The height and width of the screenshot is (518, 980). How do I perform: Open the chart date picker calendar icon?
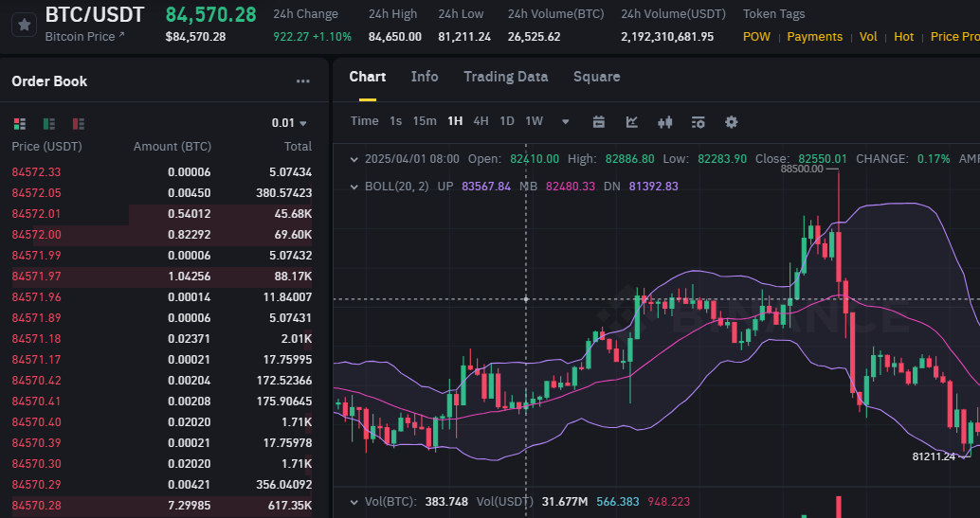pos(599,122)
